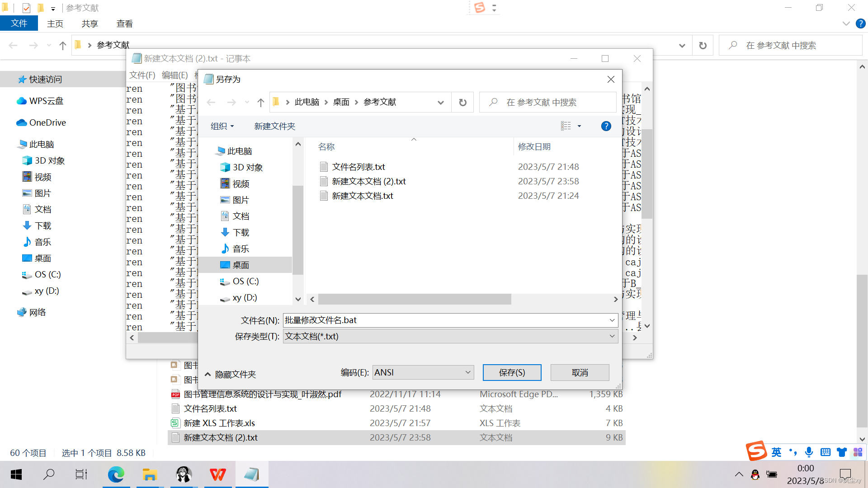Click the view options icon in dialog
Image resolution: width=868 pixels, height=488 pixels.
pyautogui.click(x=566, y=126)
